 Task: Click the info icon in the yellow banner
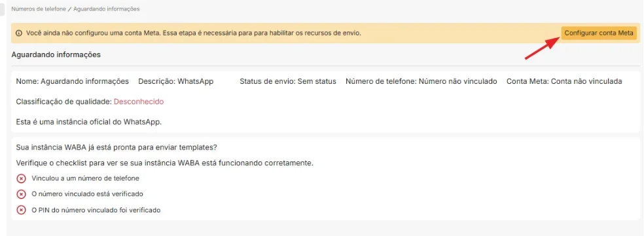[19, 33]
